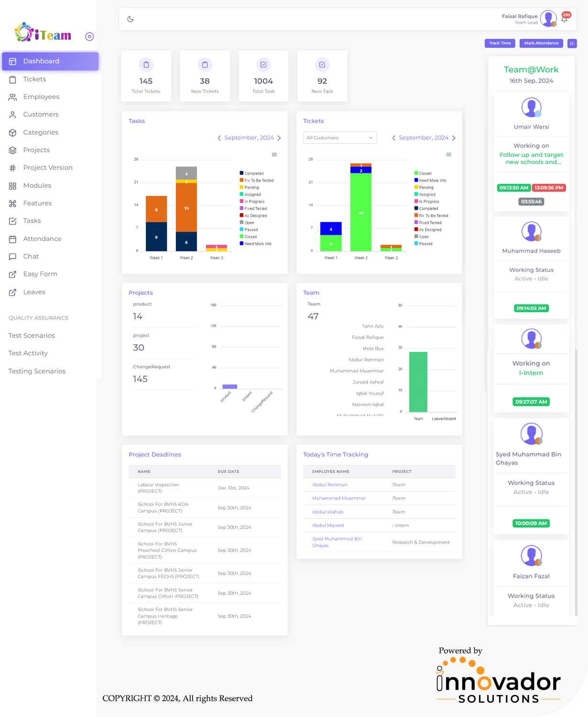Viewport: 588px width, 717px height.
Task: Click the Attendance calendar icon
Action: pyautogui.click(x=13, y=239)
